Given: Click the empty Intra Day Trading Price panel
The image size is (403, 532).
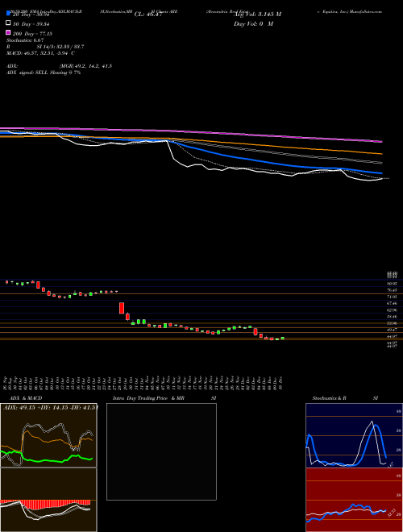Looking at the screenshot, I should (x=161, y=451).
